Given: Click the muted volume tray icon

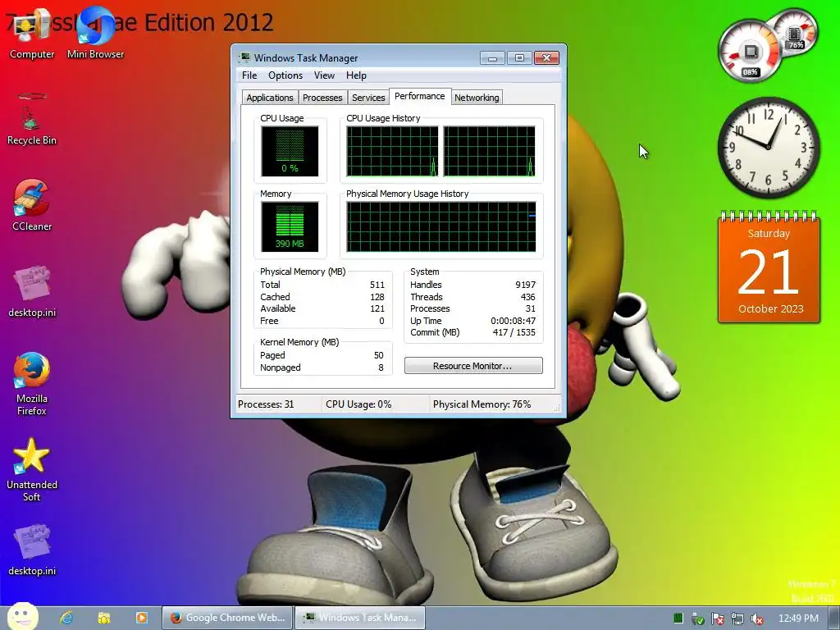Looking at the screenshot, I should 757,619.
